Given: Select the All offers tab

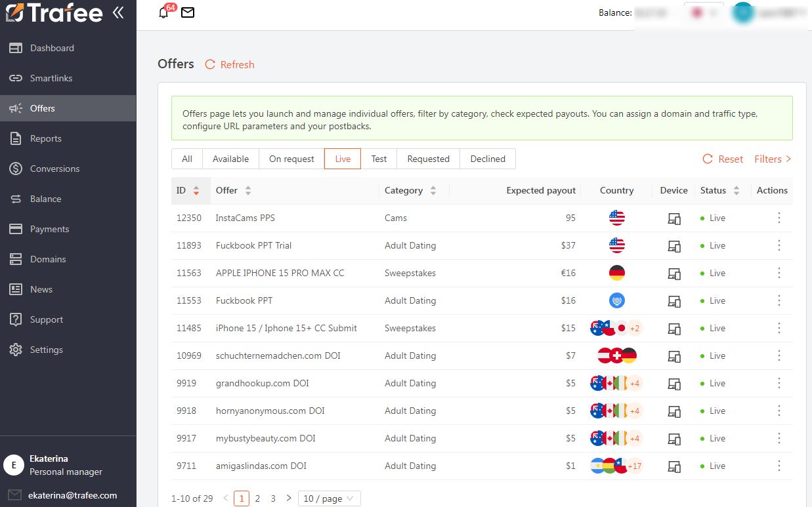Looking at the screenshot, I should click(x=187, y=159).
